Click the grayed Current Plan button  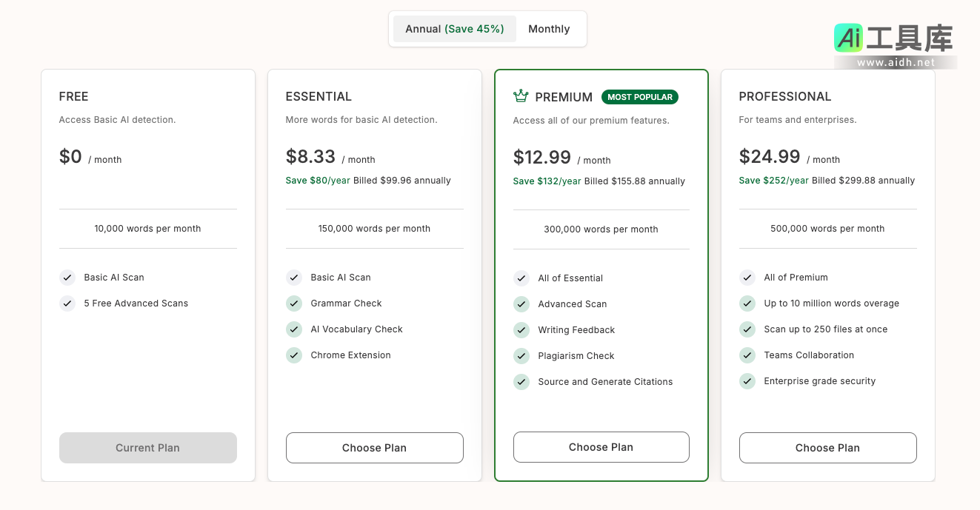coord(148,448)
